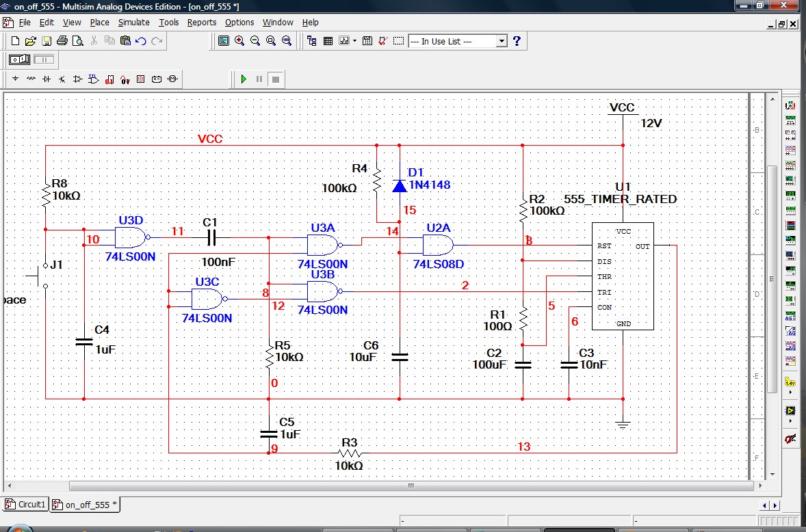Viewport: 806px width, 532px height.
Task: Click the Undo arrow button
Action: (141, 41)
